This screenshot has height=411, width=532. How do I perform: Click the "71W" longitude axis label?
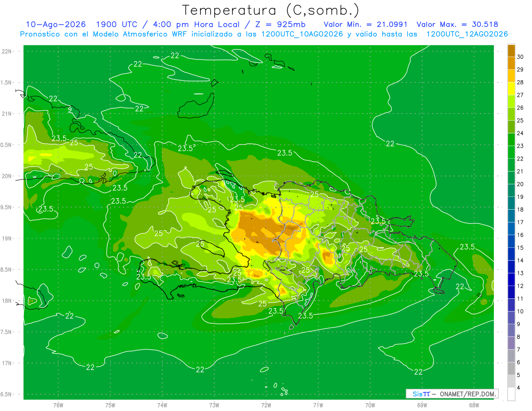tap(318, 405)
